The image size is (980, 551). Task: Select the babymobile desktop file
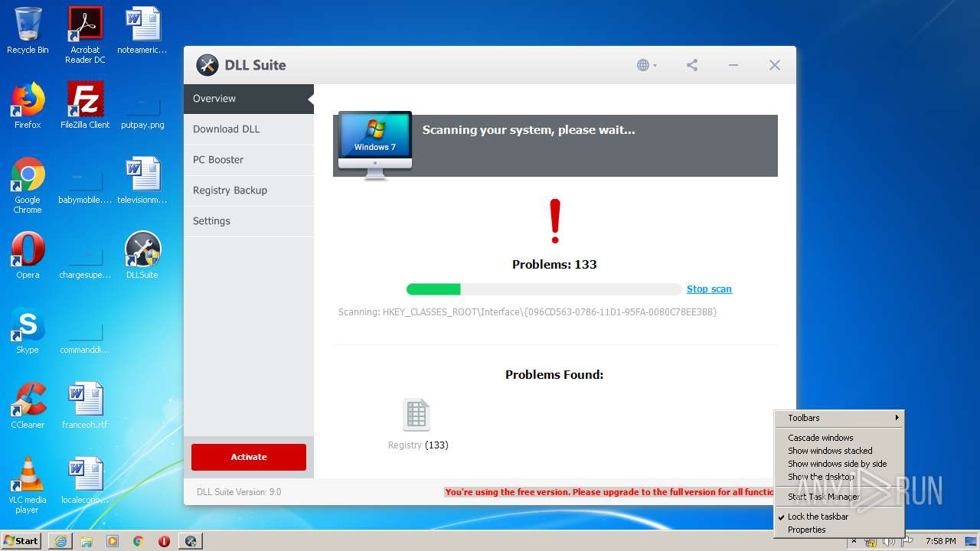(x=85, y=186)
